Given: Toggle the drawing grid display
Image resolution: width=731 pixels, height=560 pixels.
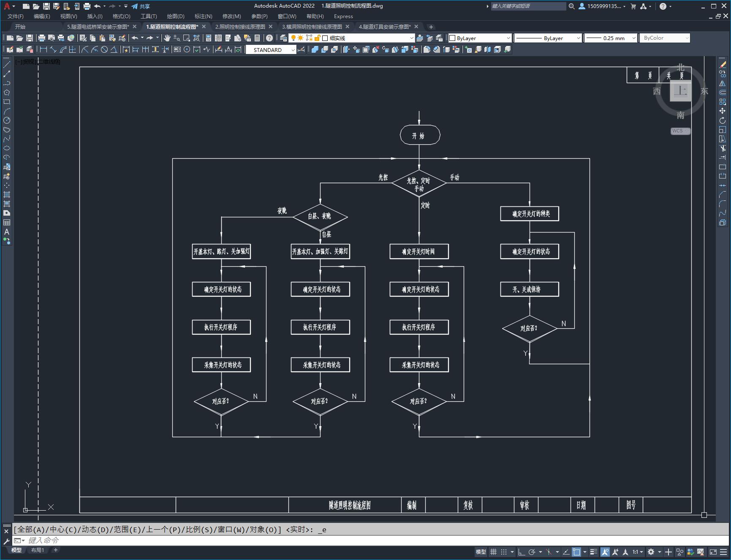Looking at the screenshot, I should tap(493, 552).
